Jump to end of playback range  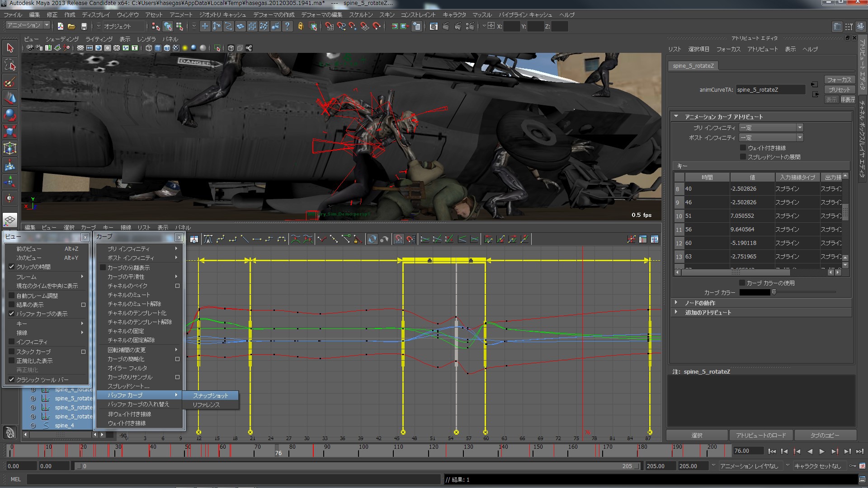[859, 451]
